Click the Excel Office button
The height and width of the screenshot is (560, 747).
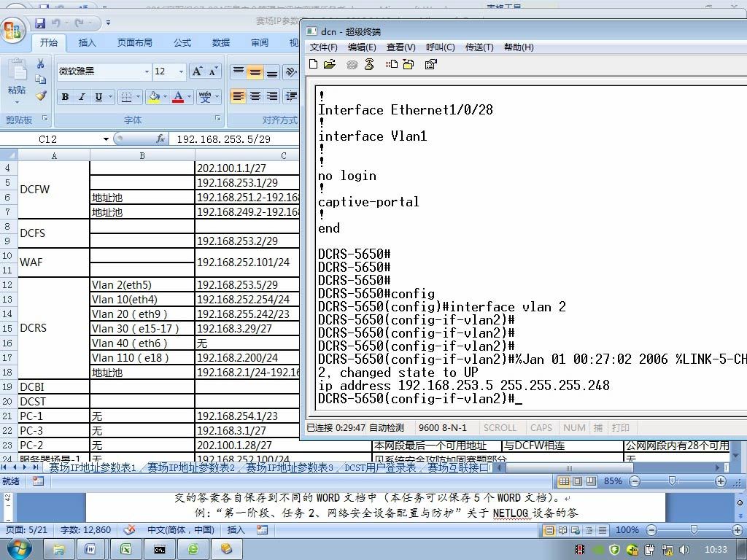13,31
